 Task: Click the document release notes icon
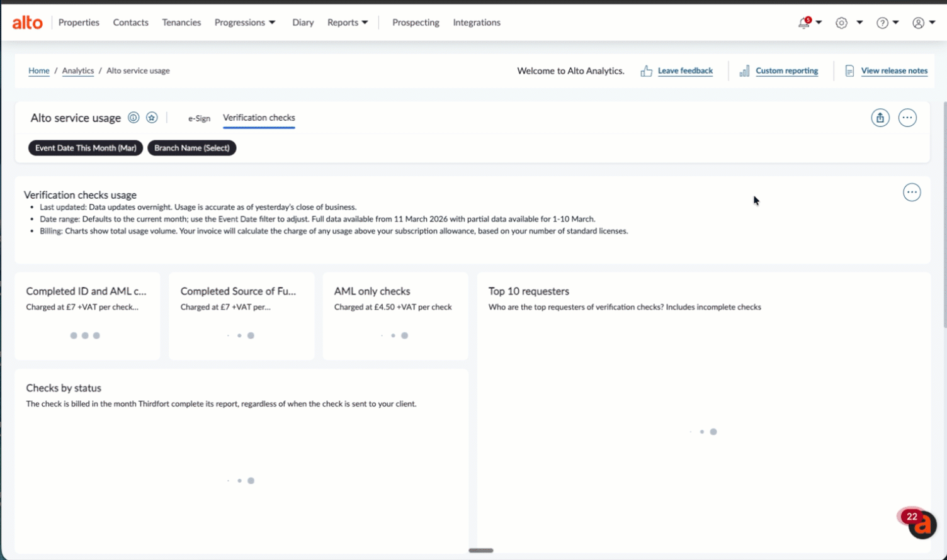click(849, 71)
